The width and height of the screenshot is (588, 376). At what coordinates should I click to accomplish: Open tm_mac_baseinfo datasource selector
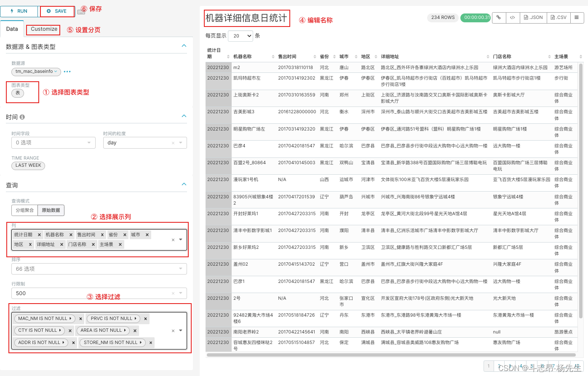(36, 72)
